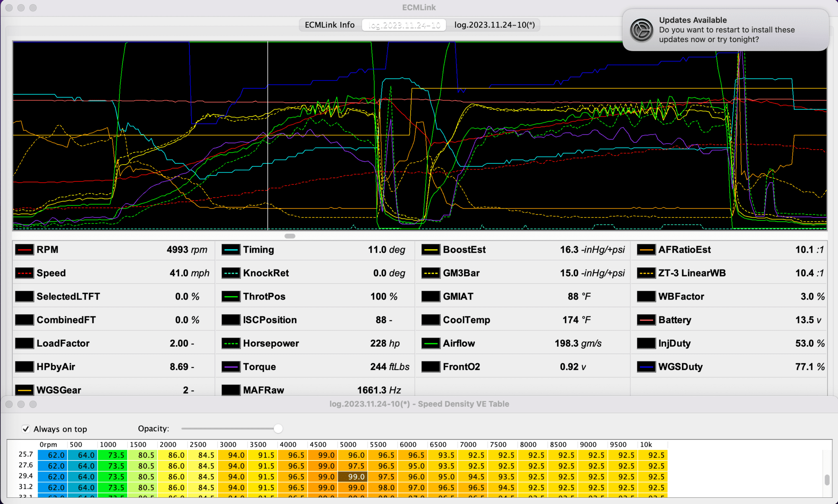This screenshot has height=504, width=838.
Task: Click the Horsepower dashed green swatch
Action: click(231, 344)
